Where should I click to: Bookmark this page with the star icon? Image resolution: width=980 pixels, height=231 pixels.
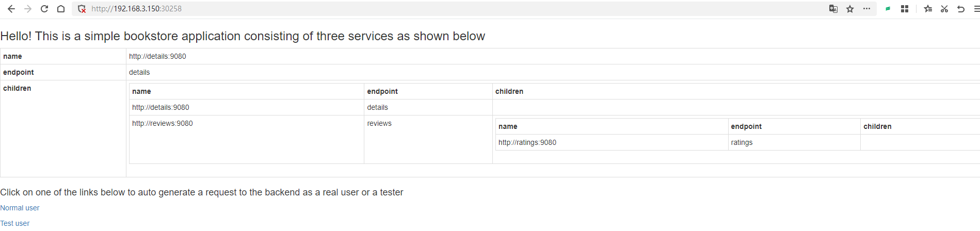tap(850, 9)
